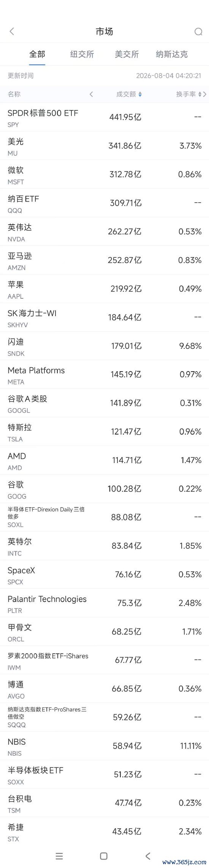Tap Android recent apps menu icon
Screen dimensions: 209x868
point(59,856)
